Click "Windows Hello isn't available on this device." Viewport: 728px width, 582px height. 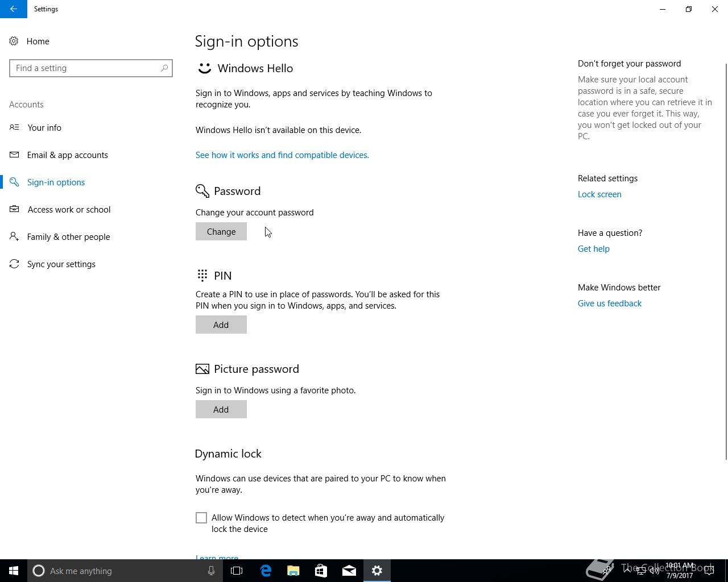(278, 130)
